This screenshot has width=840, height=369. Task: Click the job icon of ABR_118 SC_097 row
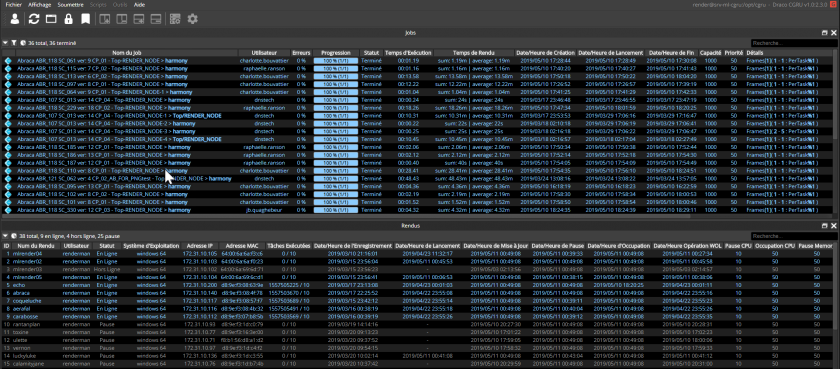tap(8, 84)
